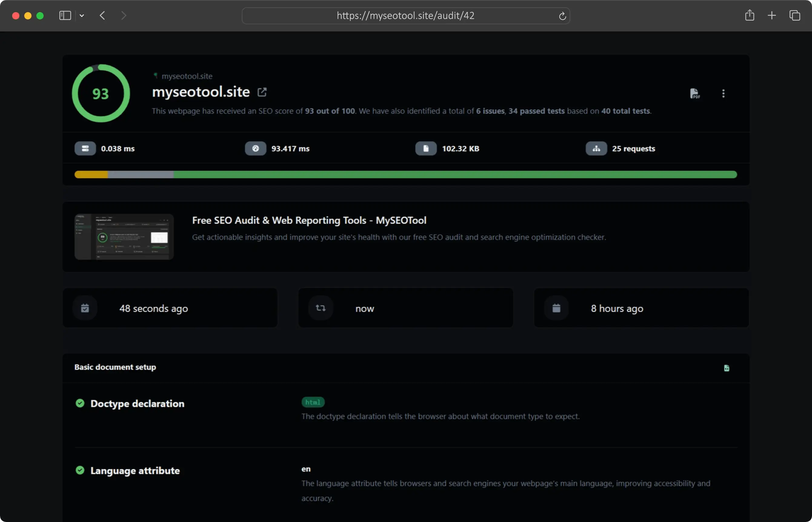Viewport: 812px width, 522px height.
Task: Click the speed gauge icon beside 93.417 ms
Action: click(x=255, y=149)
